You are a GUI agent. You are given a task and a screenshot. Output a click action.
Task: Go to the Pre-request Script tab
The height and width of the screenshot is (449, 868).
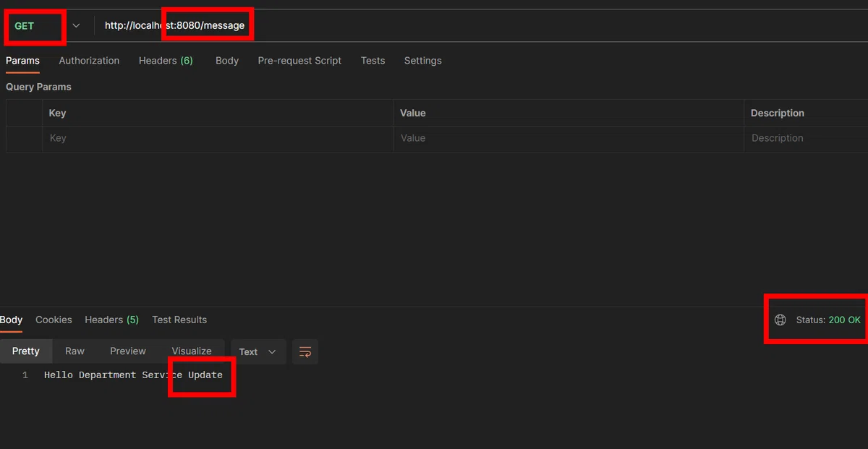pyautogui.click(x=299, y=61)
